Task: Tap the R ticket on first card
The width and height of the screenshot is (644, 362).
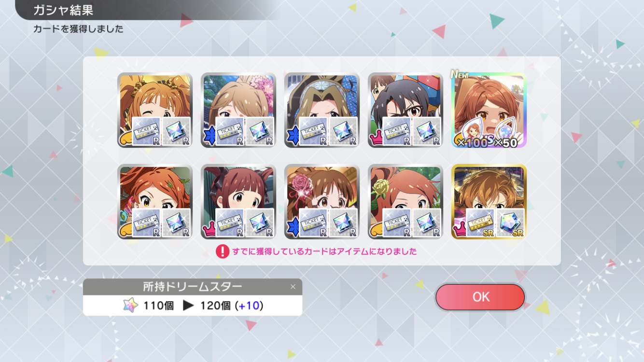Action: pos(146,131)
